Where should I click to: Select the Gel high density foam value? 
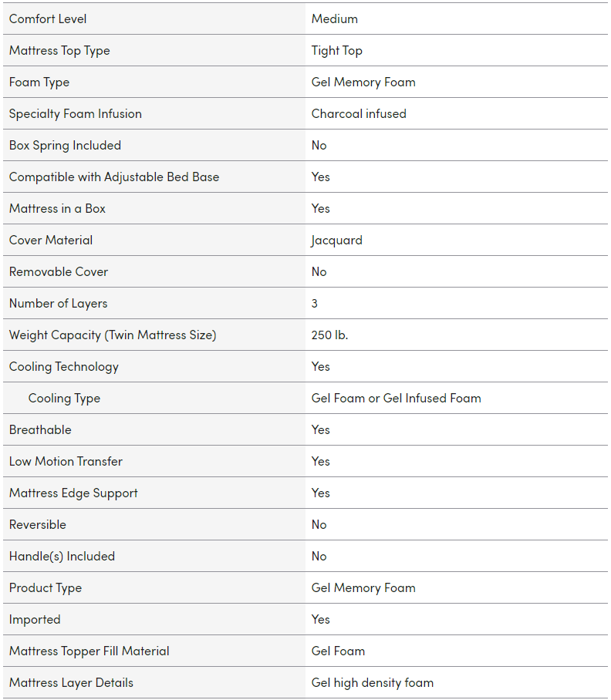click(x=372, y=682)
